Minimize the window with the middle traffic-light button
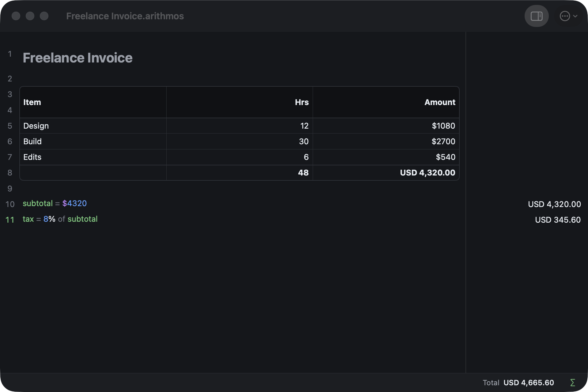Viewport: 588px width, 392px height. [x=30, y=16]
